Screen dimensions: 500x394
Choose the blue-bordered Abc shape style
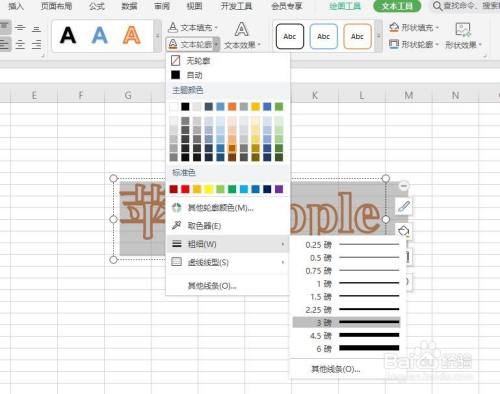[x=323, y=36]
